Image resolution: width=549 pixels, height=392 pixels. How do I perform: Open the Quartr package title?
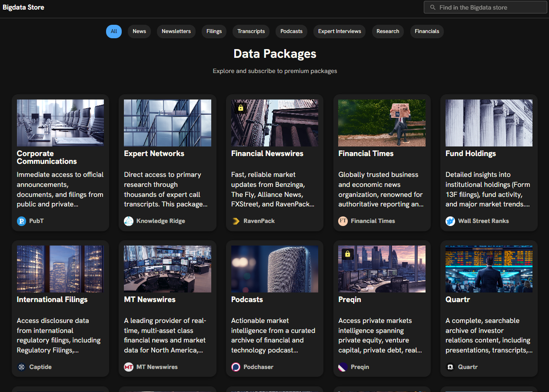point(458,299)
